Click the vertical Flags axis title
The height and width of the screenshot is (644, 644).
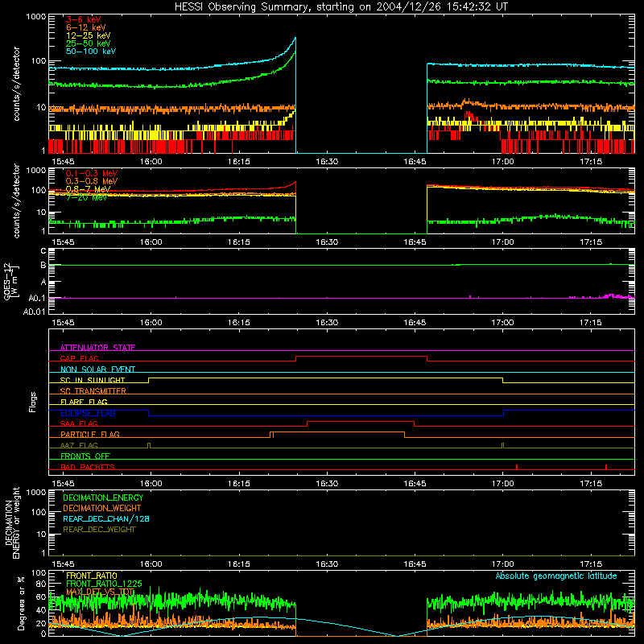coord(33,402)
